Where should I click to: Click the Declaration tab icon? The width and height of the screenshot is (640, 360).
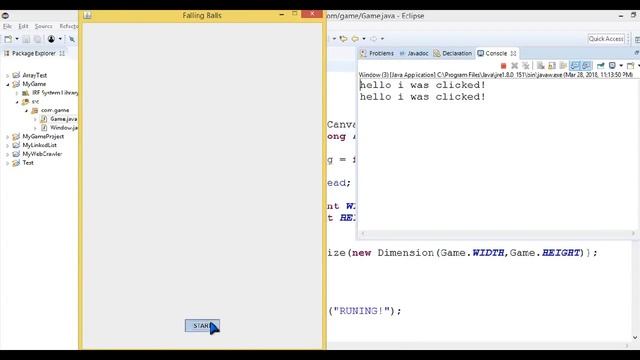(x=437, y=53)
